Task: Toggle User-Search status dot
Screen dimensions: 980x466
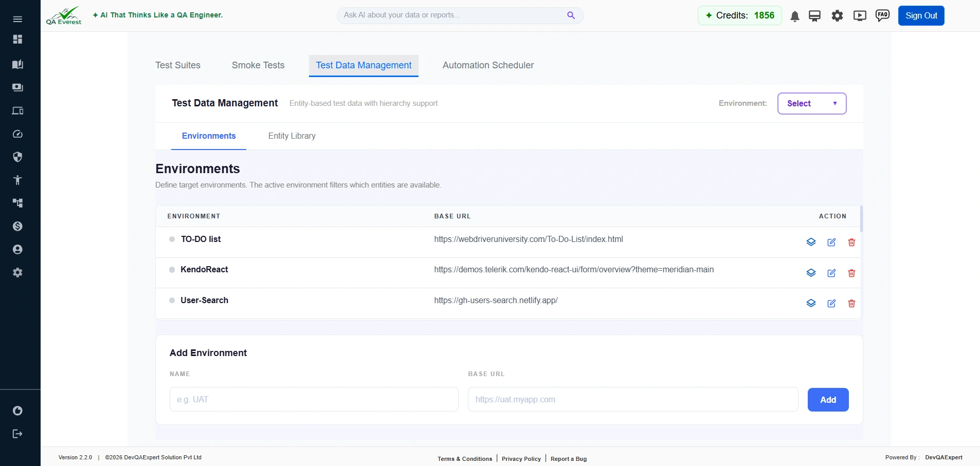Action: pos(172,300)
